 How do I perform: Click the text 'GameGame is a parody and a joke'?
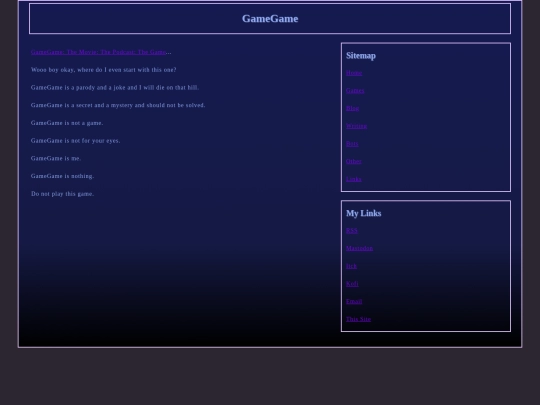pos(115,87)
